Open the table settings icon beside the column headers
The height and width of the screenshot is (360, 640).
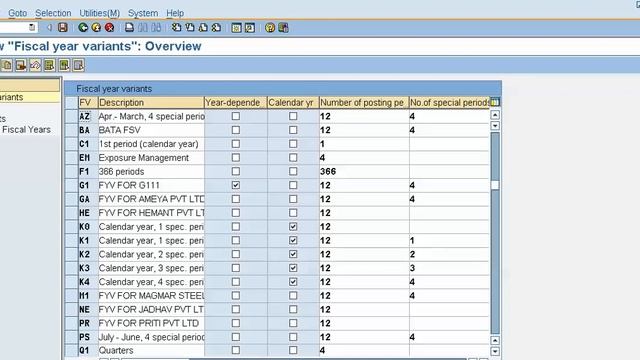click(495, 102)
